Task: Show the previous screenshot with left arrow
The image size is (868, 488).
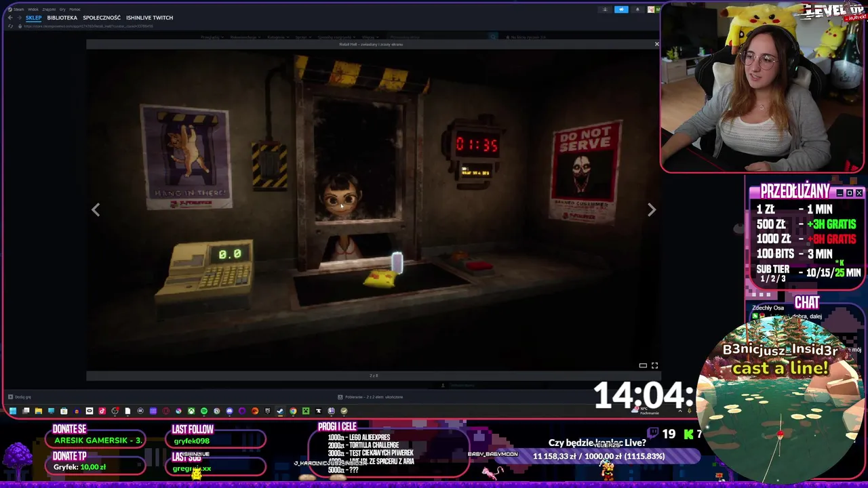Action: [x=96, y=210]
